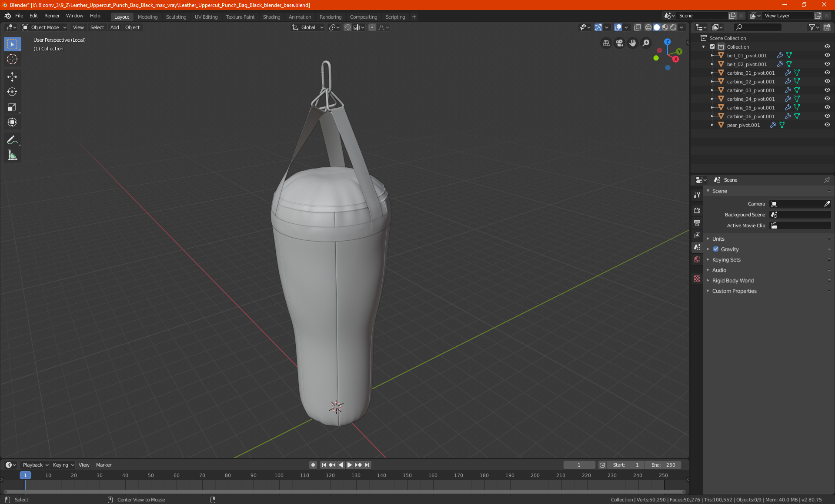Switch to rendered viewport shading

(x=673, y=27)
